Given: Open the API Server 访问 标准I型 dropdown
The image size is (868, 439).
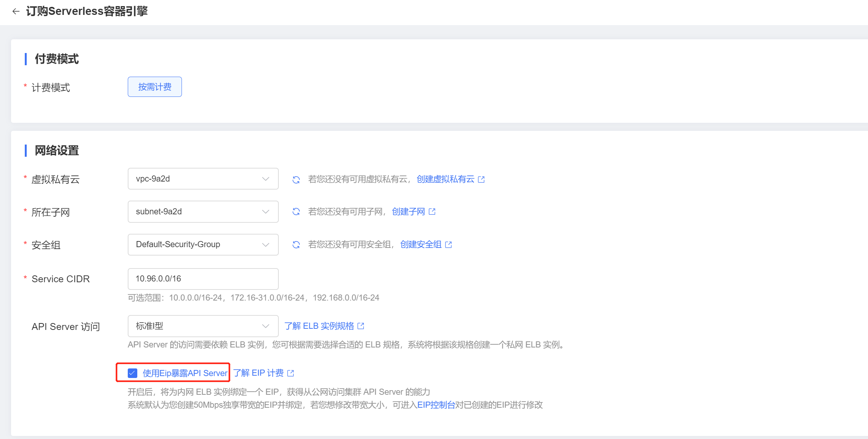Looking at the screenshot, I should click(x=203, y=326).
